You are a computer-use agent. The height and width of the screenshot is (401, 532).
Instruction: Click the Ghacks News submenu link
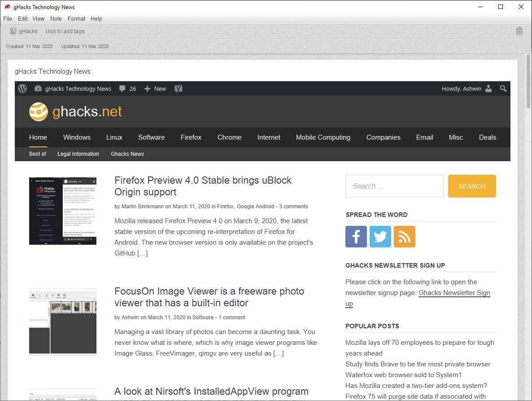pos(127,154)
